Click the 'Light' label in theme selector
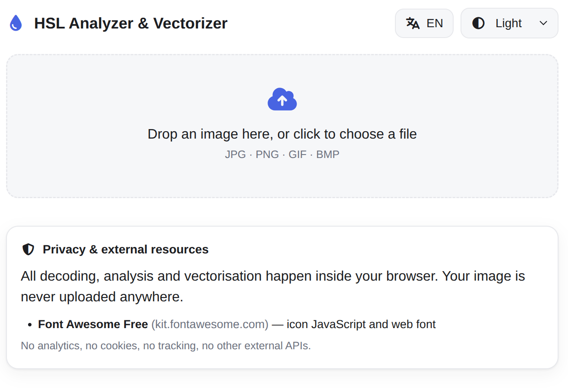Image resolution: width=568 pixels, height=392 pixels. pos(509,23)
